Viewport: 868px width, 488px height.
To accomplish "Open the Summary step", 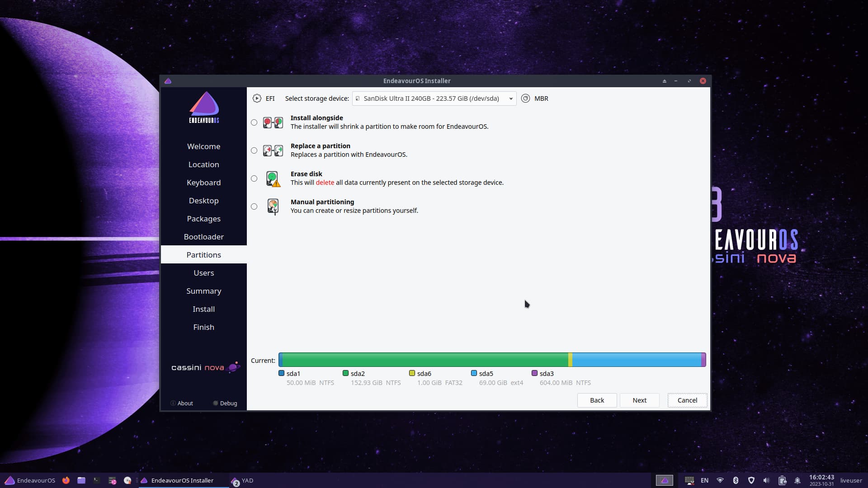I will [204, 291].
